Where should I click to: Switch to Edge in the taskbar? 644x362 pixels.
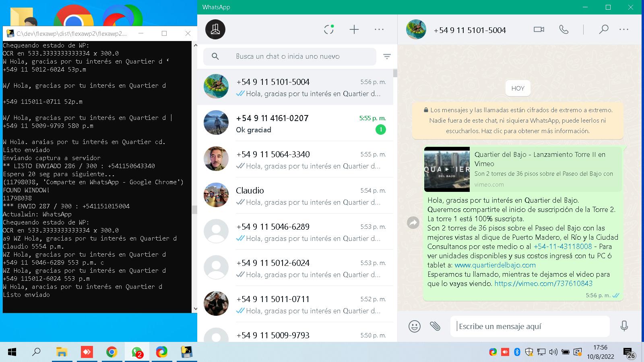coord(162,352)
